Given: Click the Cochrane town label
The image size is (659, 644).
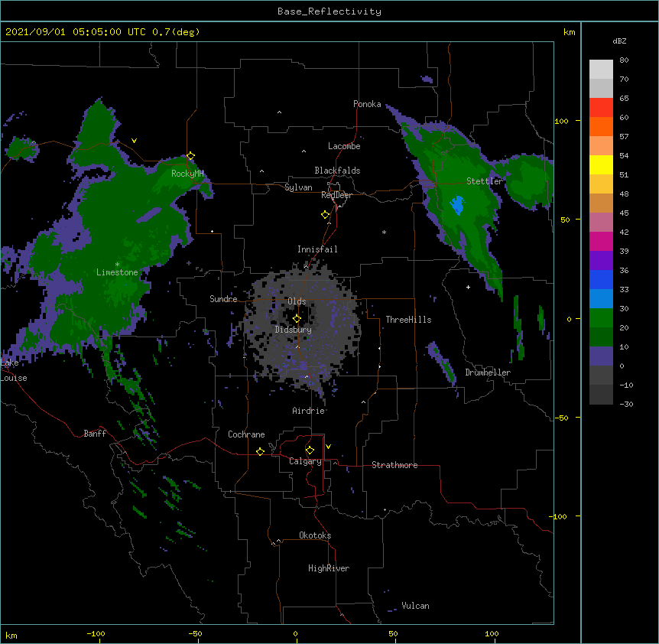Looking at the screenshot, I should 246,434.
